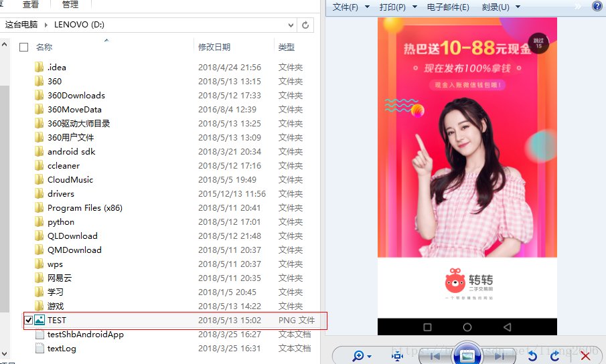This screenshot has height=364, width=606.
Task: Select the CloudMusic folder icon
Action: pos(39,179)
